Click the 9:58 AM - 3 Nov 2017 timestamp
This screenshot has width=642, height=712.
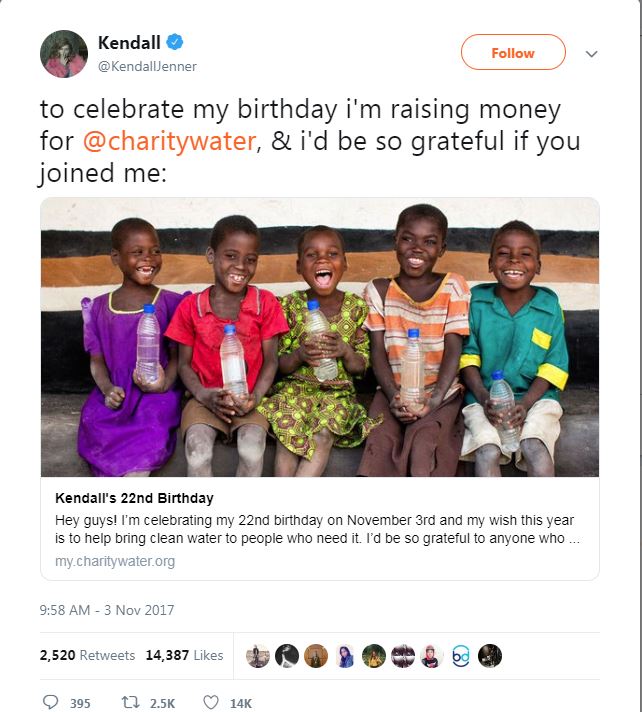(107, 609)
